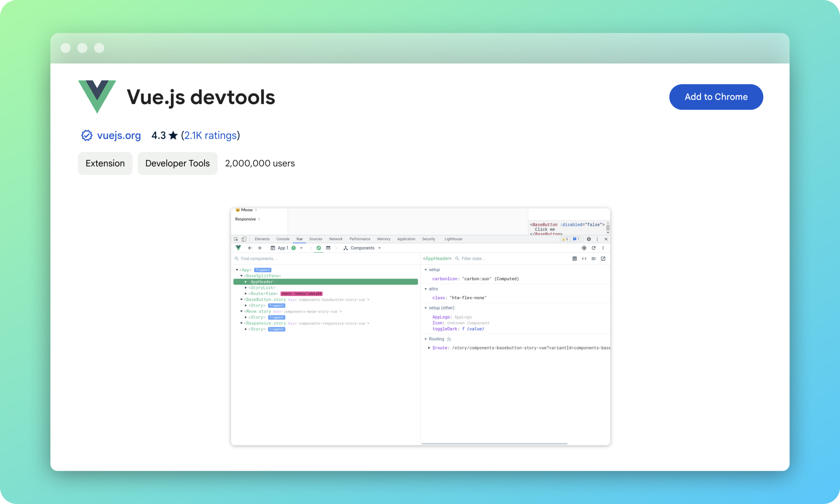Click the Add to Chrome button
The height and width of the screenshot is (504, 840).
[716, 97]
